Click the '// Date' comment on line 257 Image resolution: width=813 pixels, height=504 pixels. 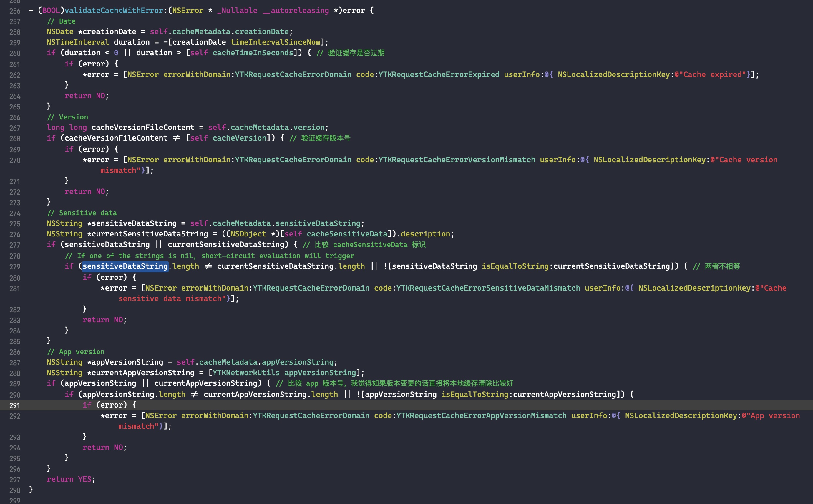coord(62,21)
